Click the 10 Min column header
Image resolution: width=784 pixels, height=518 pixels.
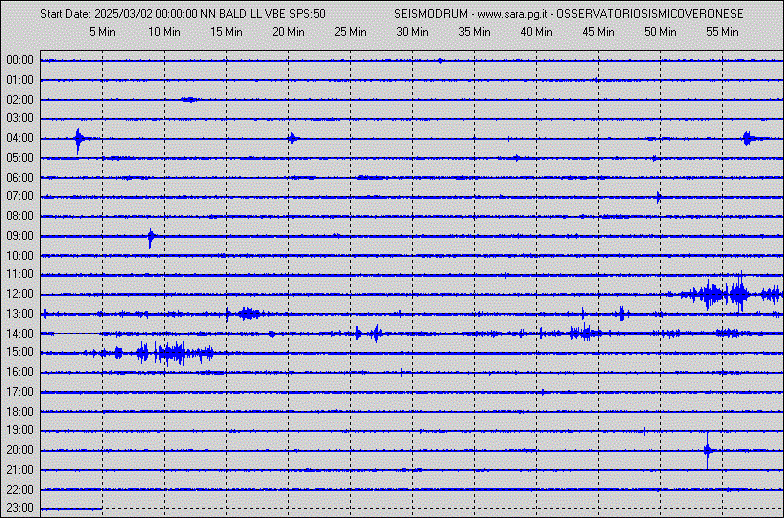[164, 32]
